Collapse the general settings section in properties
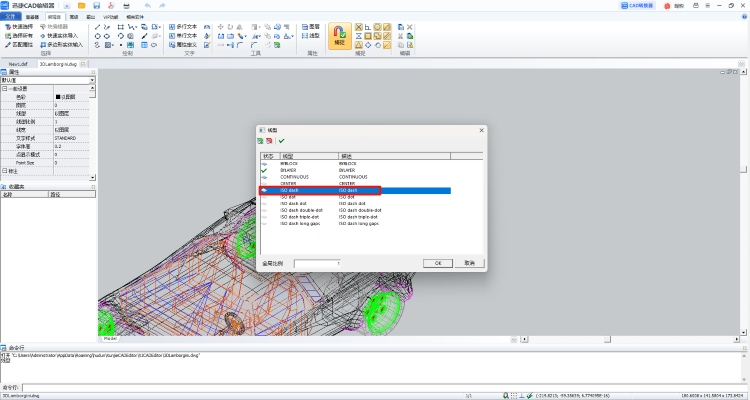The width and height of the screenshot is (750, 400). coord(4,88)
